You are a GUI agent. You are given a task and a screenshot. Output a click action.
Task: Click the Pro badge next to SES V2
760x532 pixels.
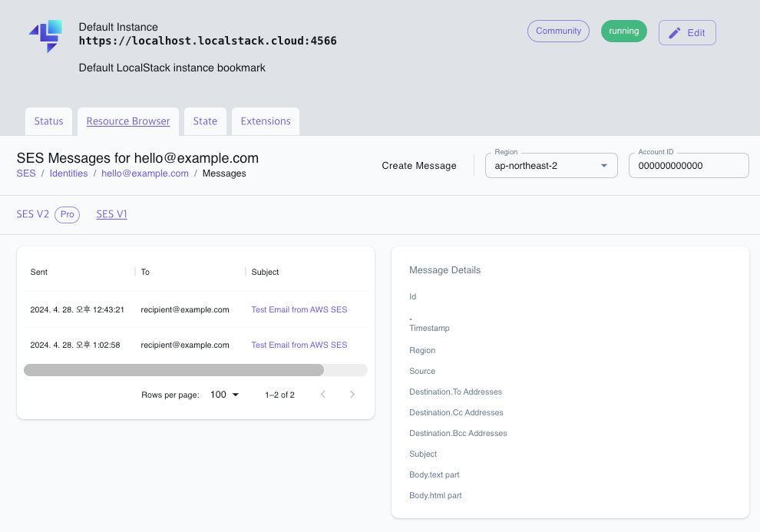[x=68, y=214]
